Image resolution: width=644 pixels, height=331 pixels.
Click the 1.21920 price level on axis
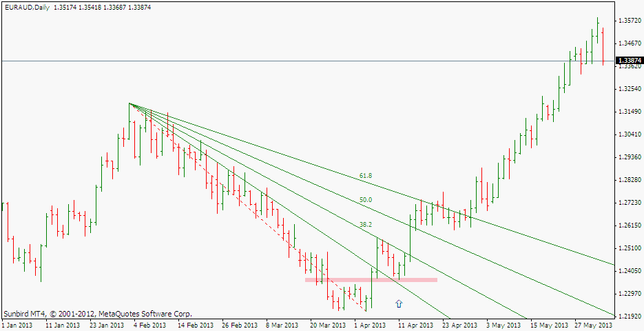[x=626, y=316]
